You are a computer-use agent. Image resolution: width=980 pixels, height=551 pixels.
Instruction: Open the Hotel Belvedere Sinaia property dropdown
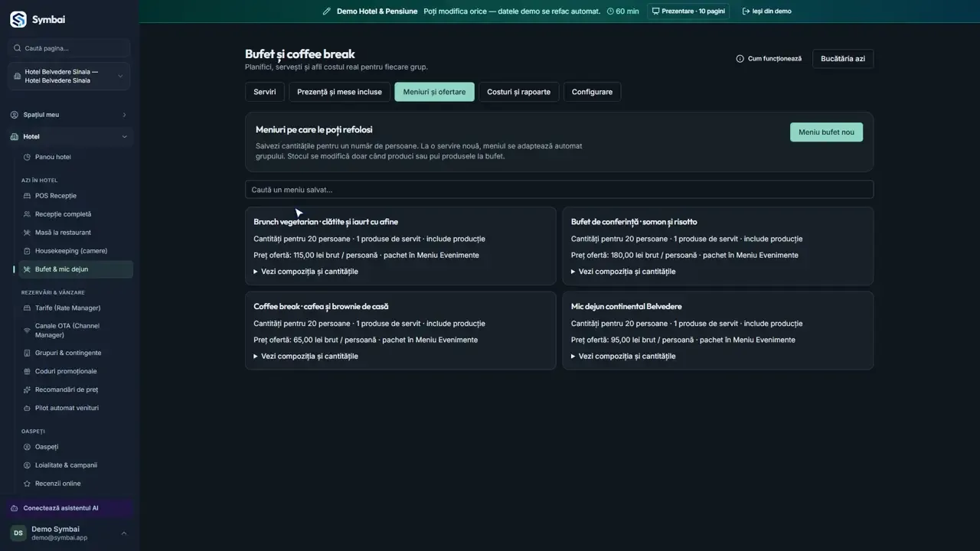(70, 77)
